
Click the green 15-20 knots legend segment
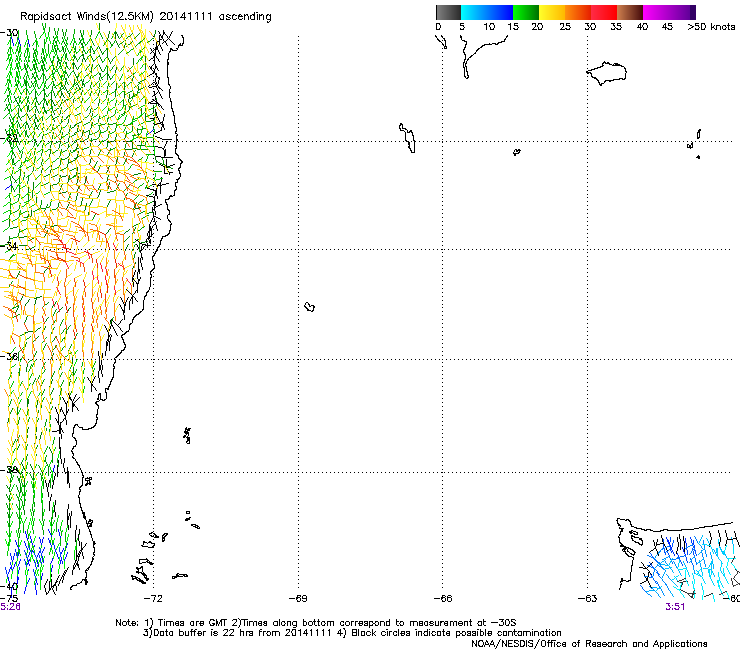[526, 12]
